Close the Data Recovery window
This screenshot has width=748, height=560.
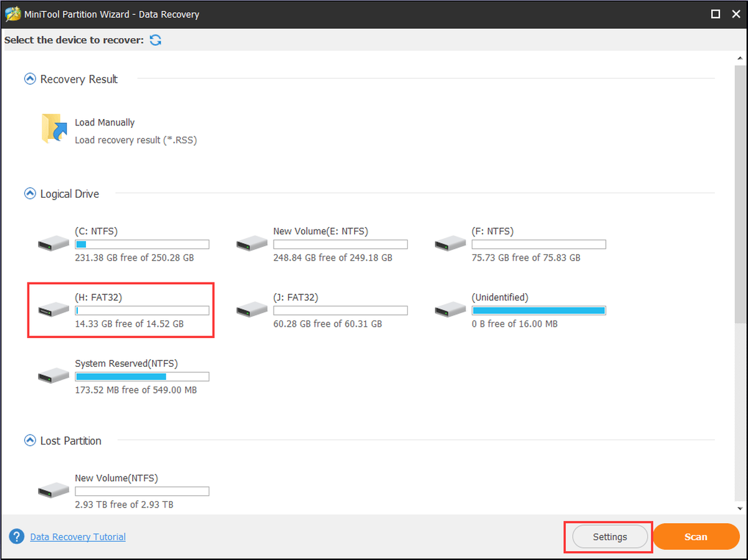[736, 14]
